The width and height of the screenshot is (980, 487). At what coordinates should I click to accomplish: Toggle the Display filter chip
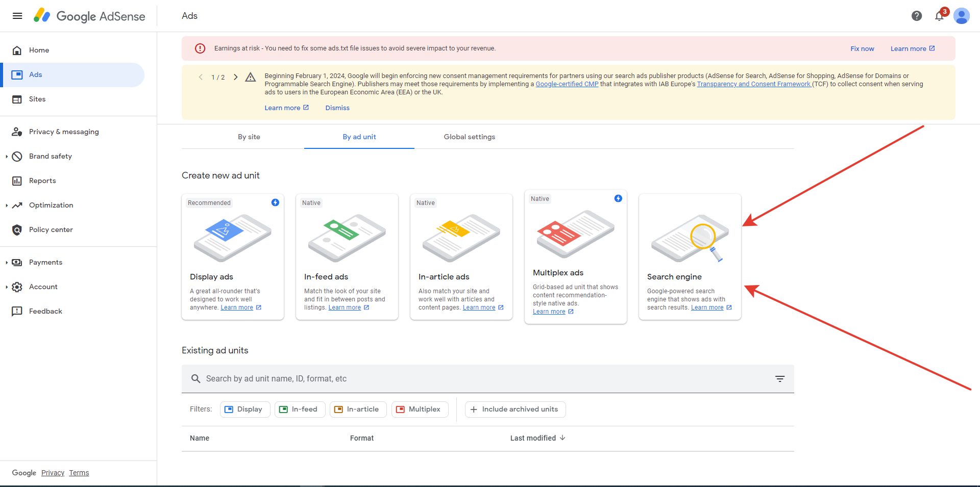245,409
